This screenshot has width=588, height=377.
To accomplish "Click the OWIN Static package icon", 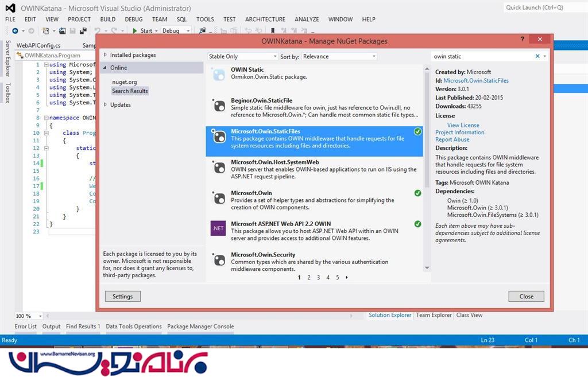I will (218, 73).
